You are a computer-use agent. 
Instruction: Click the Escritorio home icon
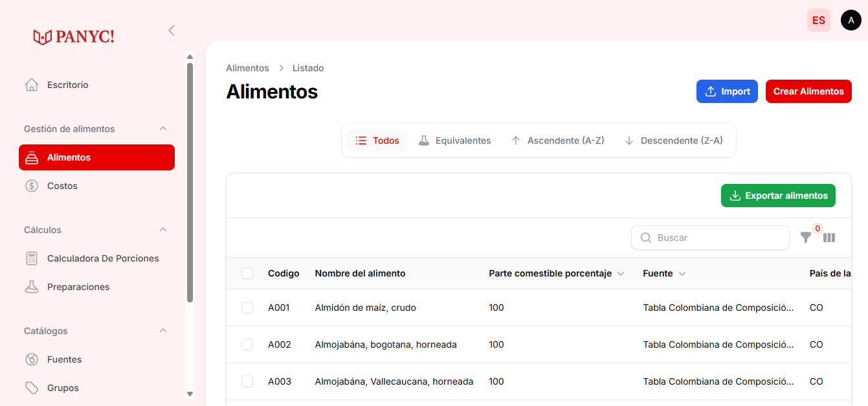[31, 85]
